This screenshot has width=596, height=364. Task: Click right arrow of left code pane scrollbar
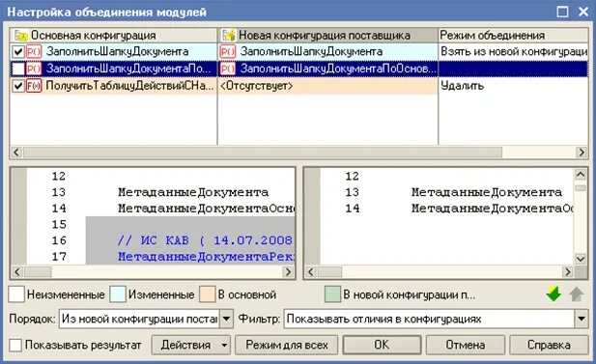tap(289, 272)
